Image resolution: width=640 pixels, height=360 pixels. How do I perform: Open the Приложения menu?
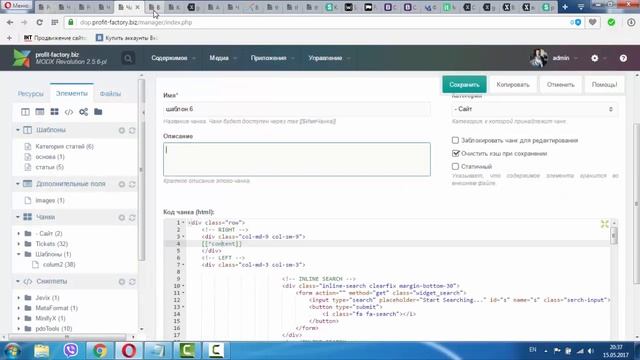(272, 58)
